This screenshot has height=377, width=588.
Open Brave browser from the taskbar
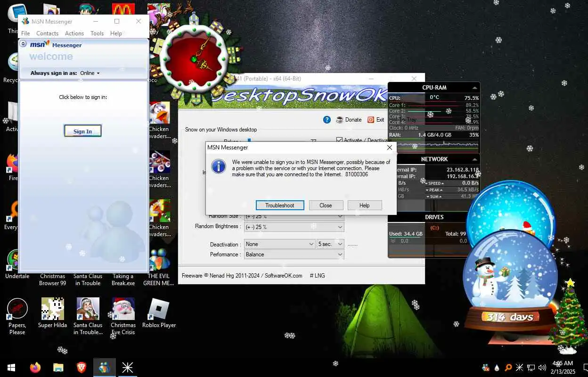tap(81, 368)
